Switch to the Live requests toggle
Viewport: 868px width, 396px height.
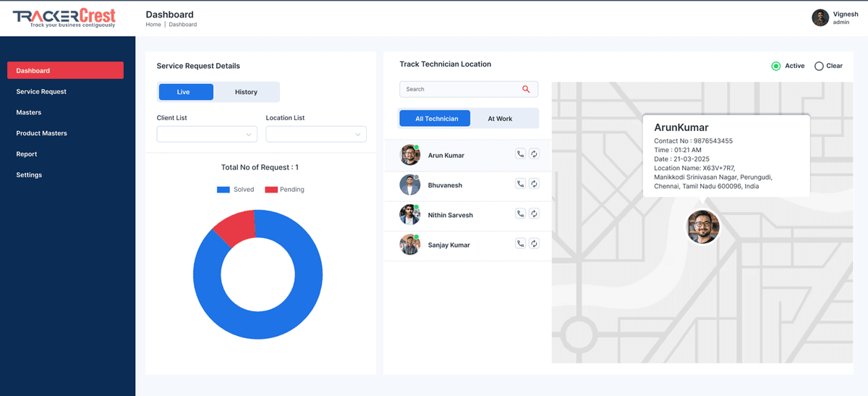click(186, 92)
